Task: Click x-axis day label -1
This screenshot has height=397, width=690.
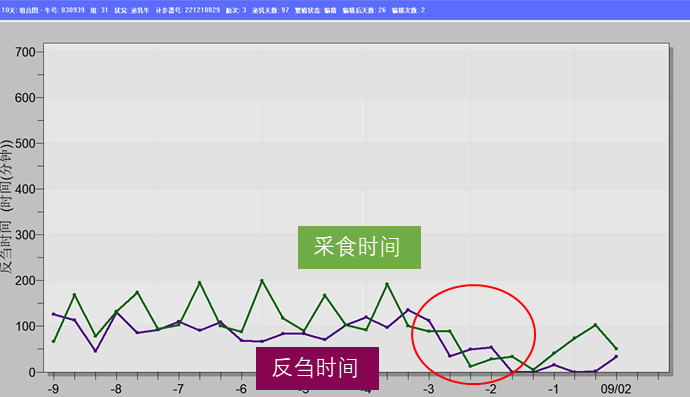Action: pos(553,389)
